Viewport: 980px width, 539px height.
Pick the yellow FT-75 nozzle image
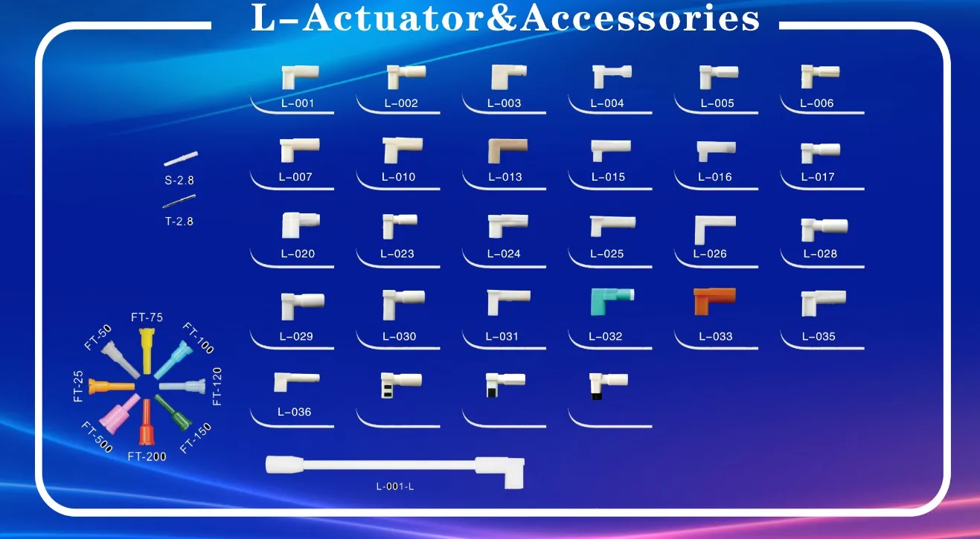pyautogui.click(x=147, y=349)
